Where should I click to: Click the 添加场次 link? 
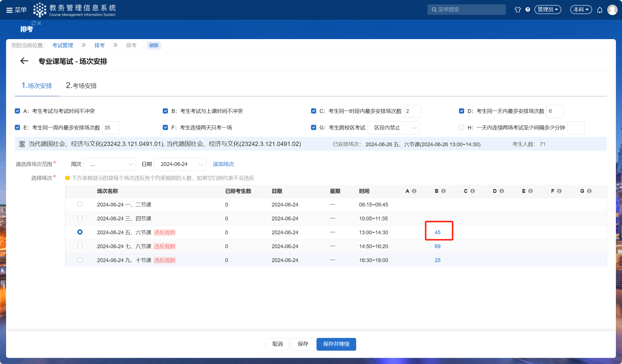click(223, 164)
